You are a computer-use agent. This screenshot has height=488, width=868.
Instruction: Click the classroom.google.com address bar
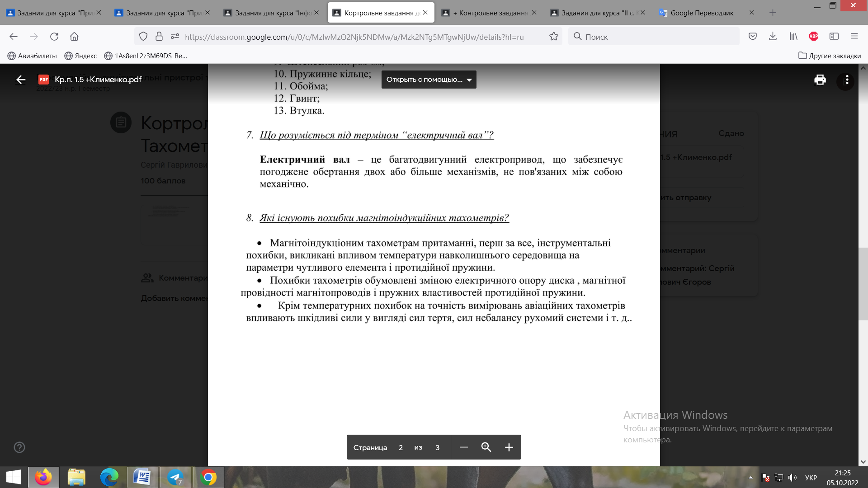(354, 37)
